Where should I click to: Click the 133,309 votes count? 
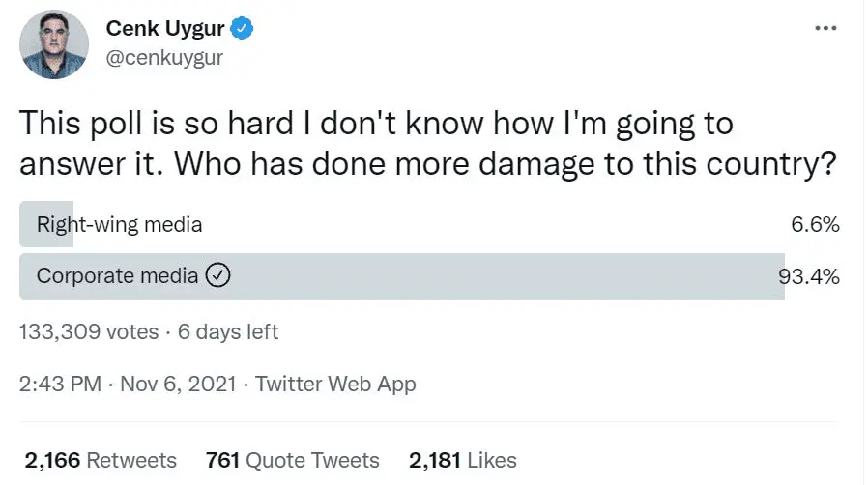click(x=89, y=331)
